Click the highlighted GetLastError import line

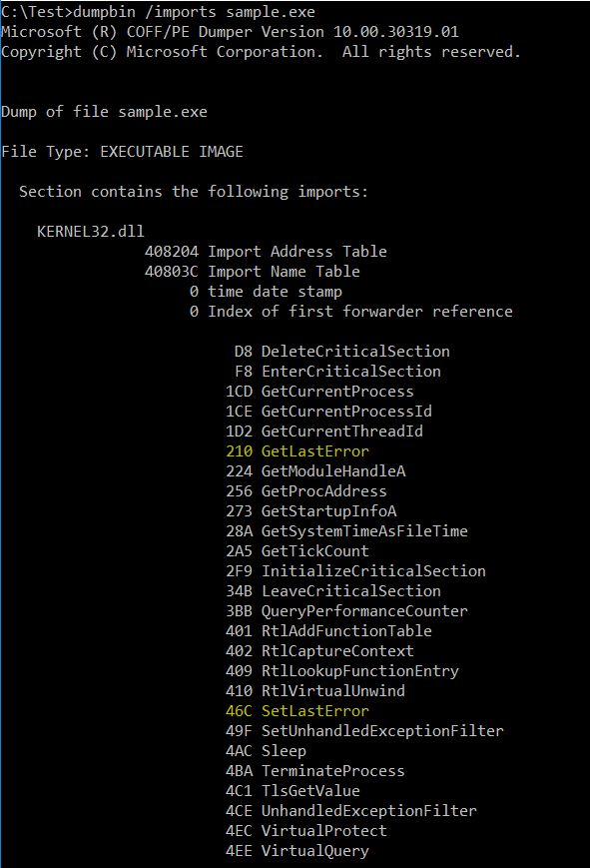[297, 451]
